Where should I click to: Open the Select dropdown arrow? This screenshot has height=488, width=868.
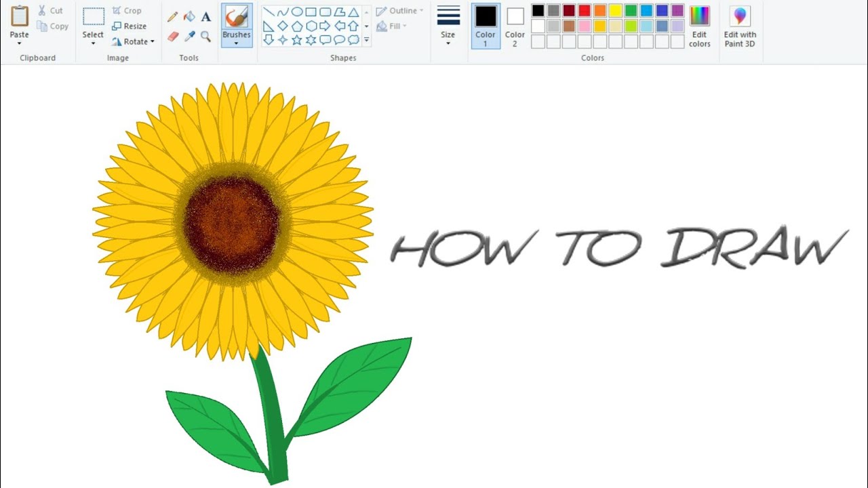coord(93,43)
